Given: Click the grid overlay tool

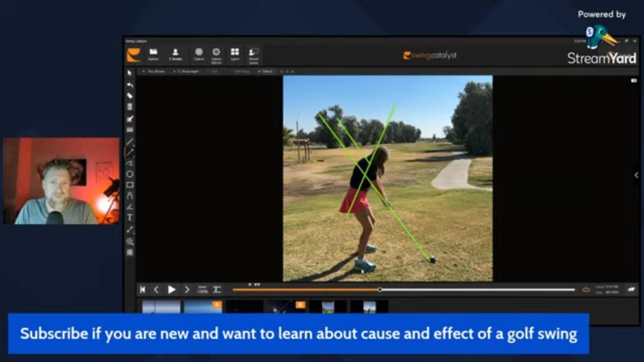Looking at the screenshot, I should tap(130, 252).
